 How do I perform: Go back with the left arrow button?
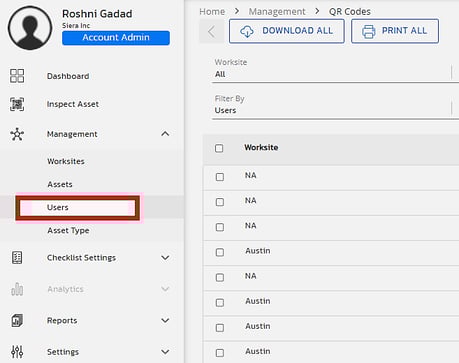point(211,31)
